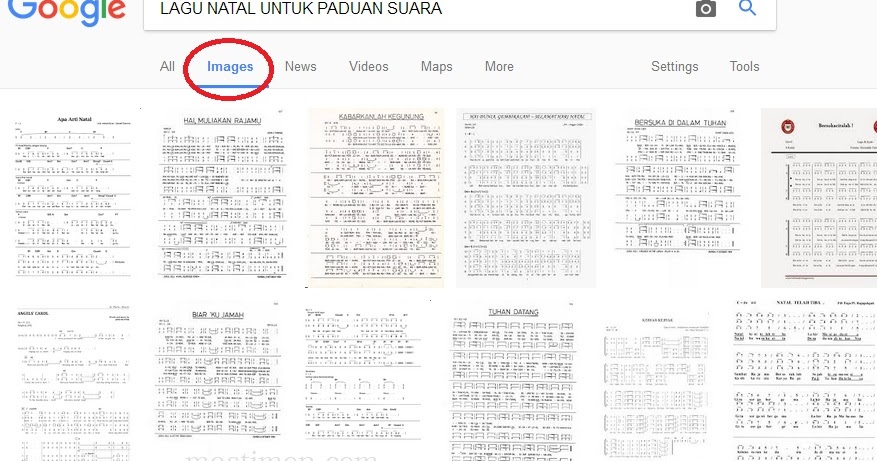Screen dimensions: 877x461
Task: Open the Bersukacitalah sheet image
Action: 819,197
